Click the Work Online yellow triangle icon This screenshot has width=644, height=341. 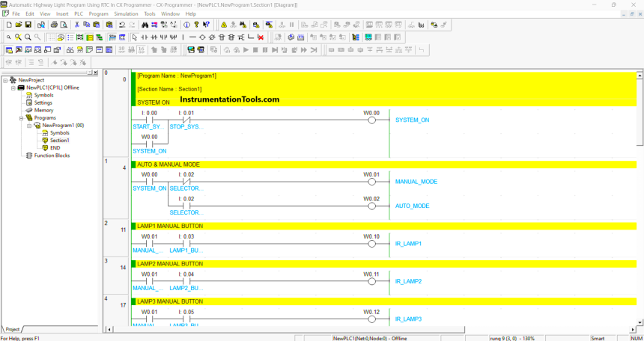(223, 25)
